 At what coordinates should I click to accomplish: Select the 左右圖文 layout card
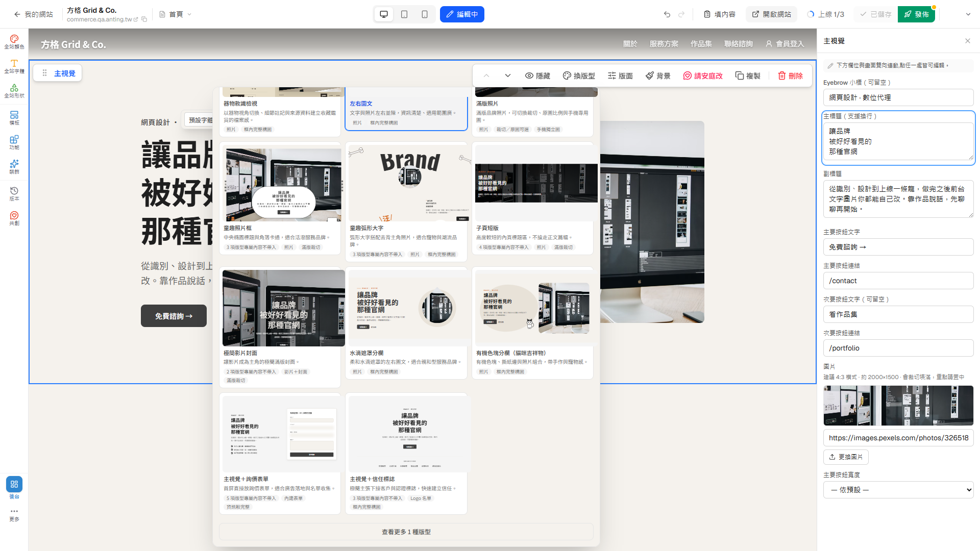[x=406, y=108]
